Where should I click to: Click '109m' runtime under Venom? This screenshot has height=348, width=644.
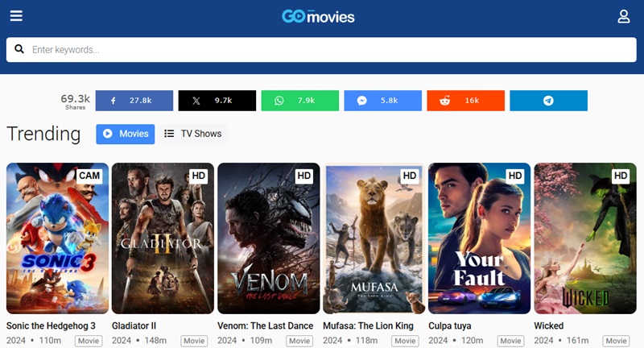(x=261, y=341)
